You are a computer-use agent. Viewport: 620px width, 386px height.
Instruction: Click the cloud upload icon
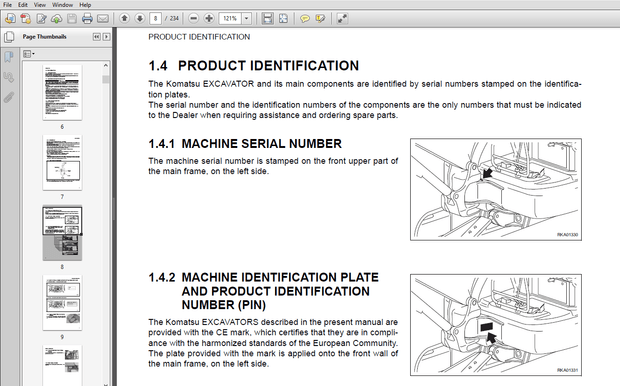point(57,18)
